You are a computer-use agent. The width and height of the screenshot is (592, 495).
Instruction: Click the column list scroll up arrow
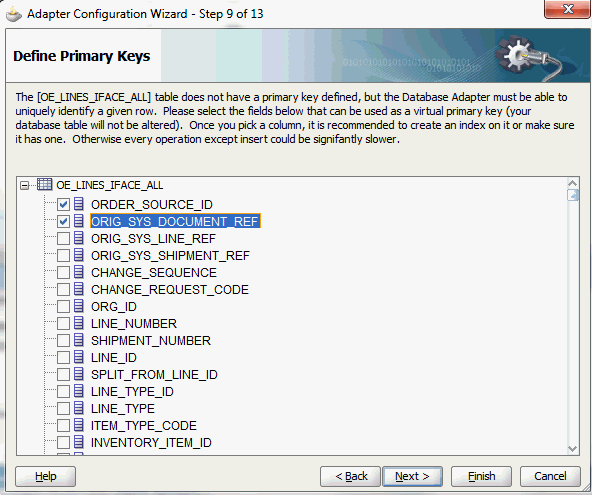click(x=573, y=183)
